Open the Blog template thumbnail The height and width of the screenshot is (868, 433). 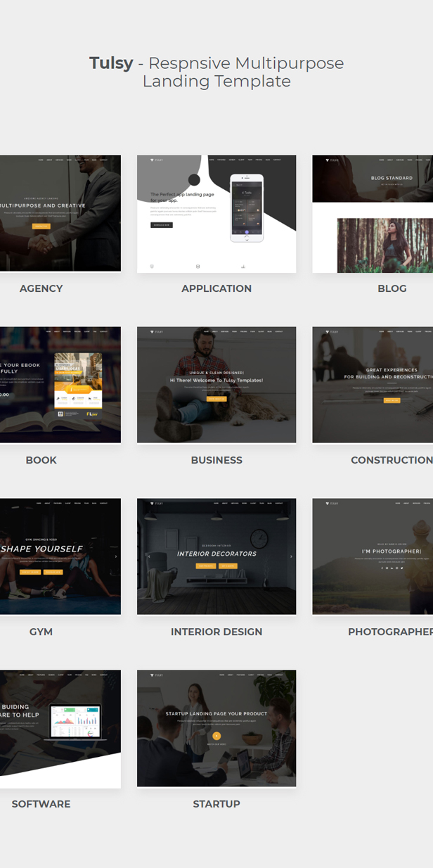[x=373, y=213]
